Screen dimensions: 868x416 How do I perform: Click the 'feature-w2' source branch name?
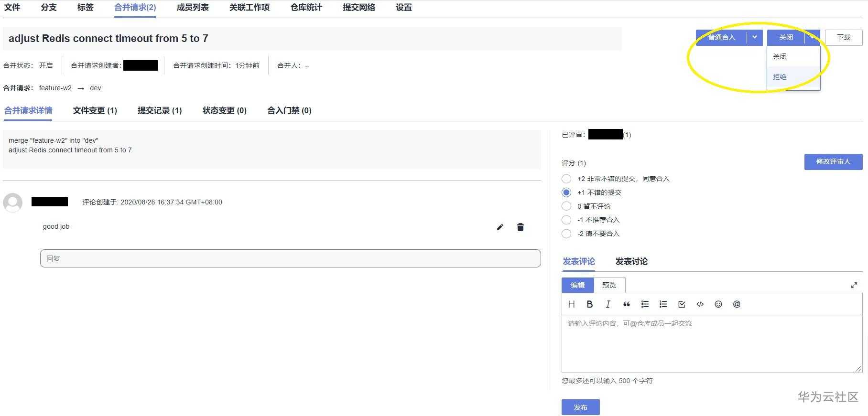[55, 88]
